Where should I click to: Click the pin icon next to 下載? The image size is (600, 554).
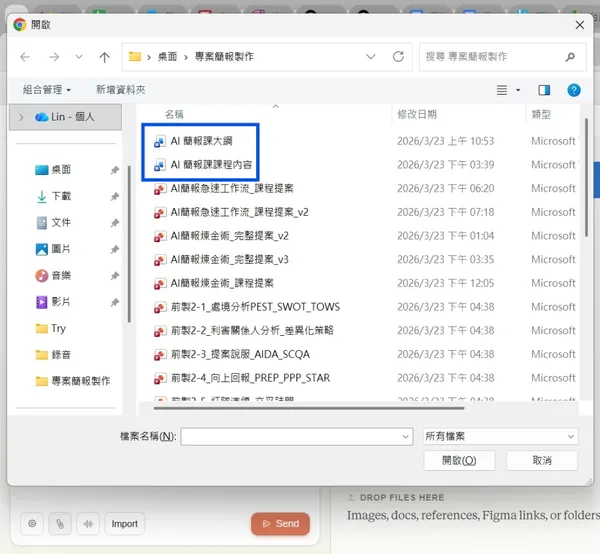tap(115, 197)
